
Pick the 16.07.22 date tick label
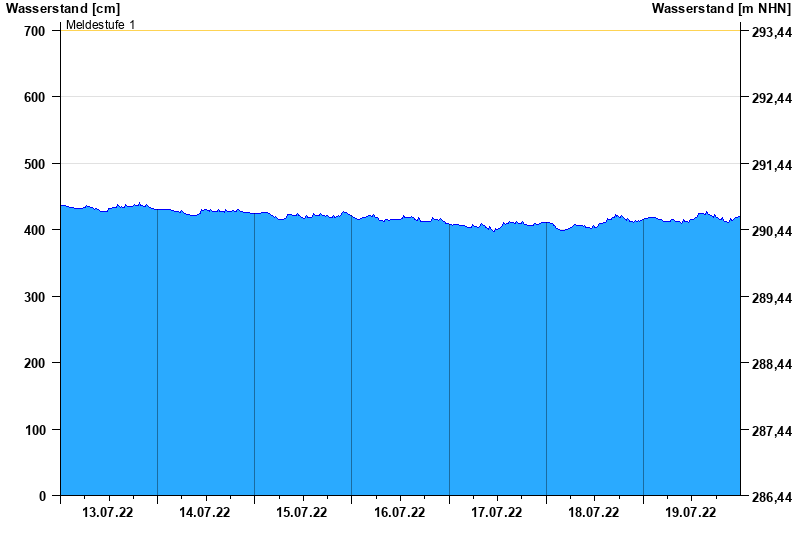point(399,513)
